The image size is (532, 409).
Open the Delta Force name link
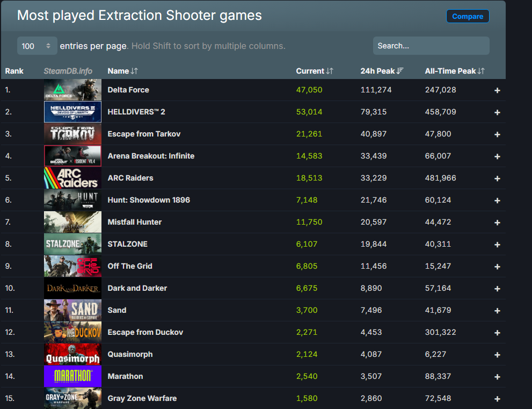click(x=128, y=90)
